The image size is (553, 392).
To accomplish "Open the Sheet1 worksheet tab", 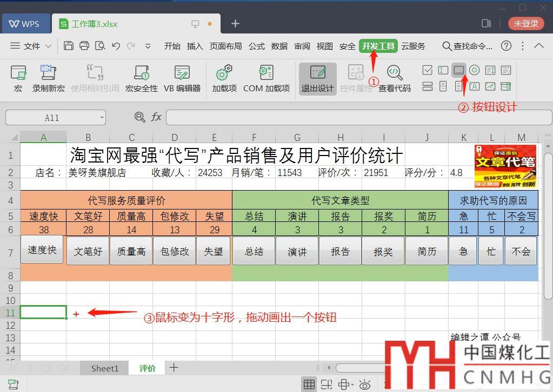I will (104, 368).
